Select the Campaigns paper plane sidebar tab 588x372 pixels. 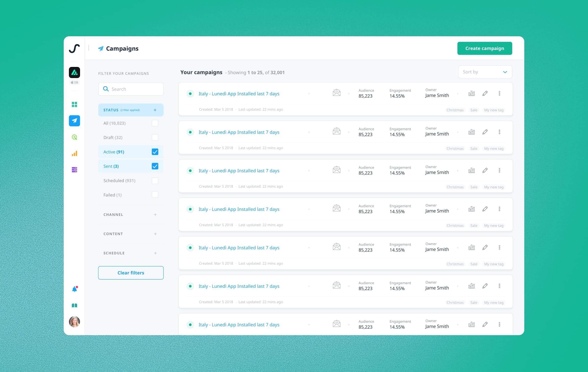[x=74, y=121]
